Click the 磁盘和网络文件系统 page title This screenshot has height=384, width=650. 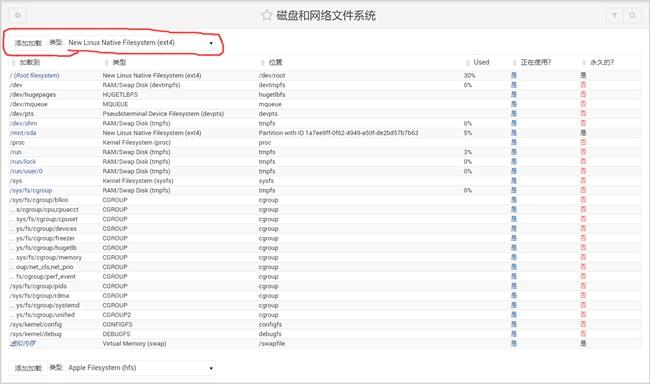[326, 16]
